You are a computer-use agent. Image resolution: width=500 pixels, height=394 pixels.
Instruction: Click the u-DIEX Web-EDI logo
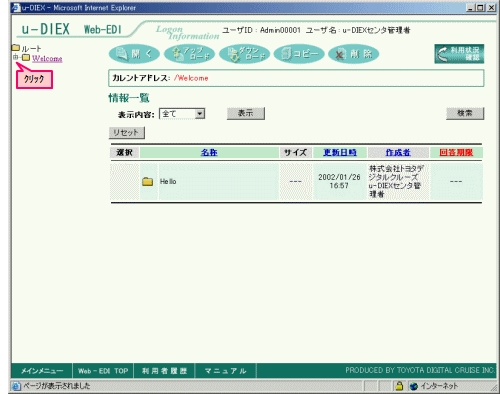71,29
